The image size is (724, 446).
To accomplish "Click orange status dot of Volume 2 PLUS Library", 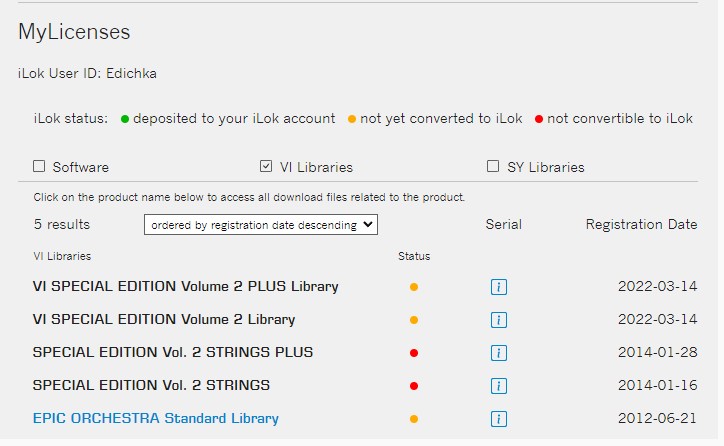I will click(x=414, y=287).
